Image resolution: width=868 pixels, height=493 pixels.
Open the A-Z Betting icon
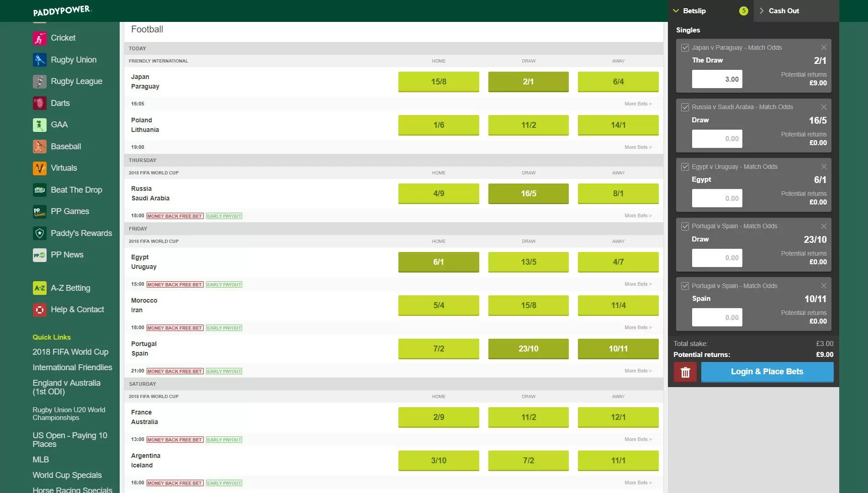[x=40, y=288]
